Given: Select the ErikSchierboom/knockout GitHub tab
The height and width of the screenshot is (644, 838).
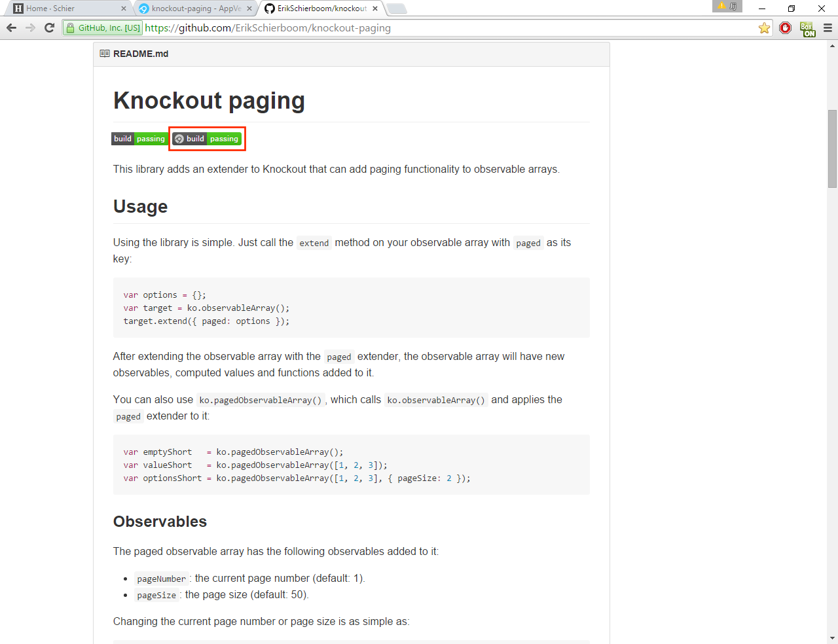Looking at the screenshot, I should 321,9.
